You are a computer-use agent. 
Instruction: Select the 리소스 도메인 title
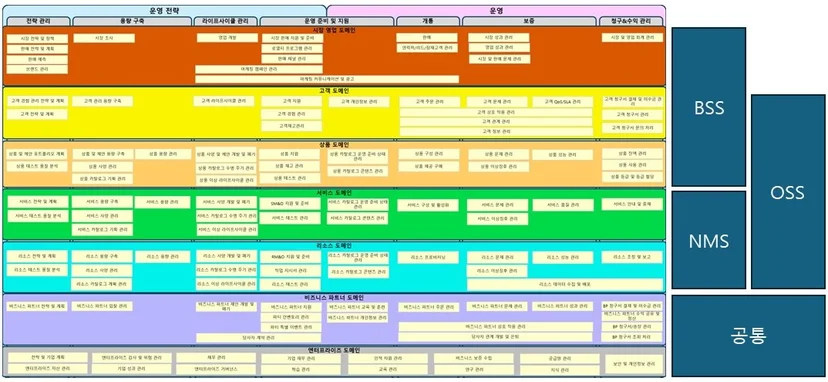tap(334, 246)
